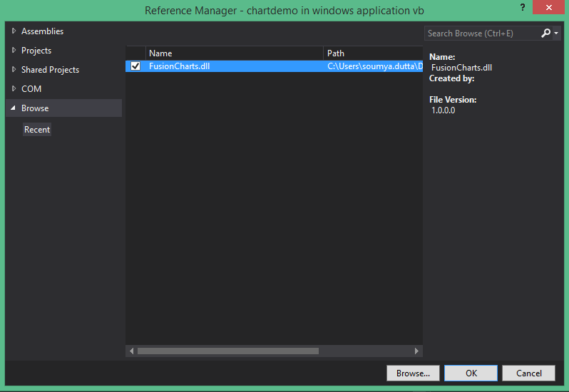Expand the Shared Projects category
Viewport: 569px width, 392px height.
[14, 70]
